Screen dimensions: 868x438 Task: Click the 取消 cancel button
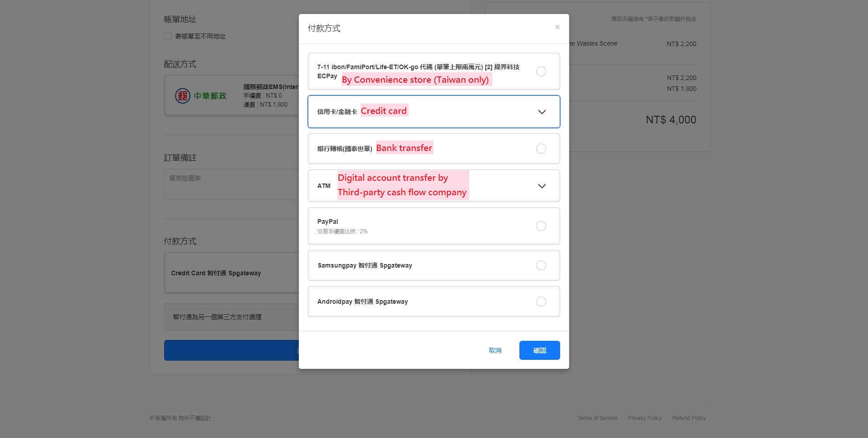click(x=495, y=350)
